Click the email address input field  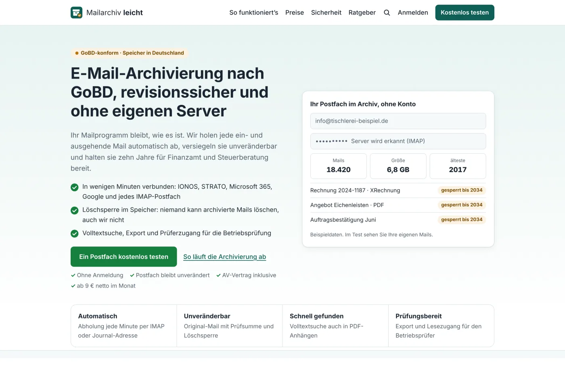398,121
